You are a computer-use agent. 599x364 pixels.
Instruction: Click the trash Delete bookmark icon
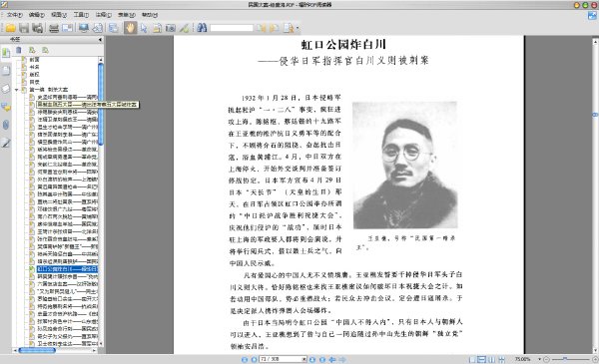point(18,50)
